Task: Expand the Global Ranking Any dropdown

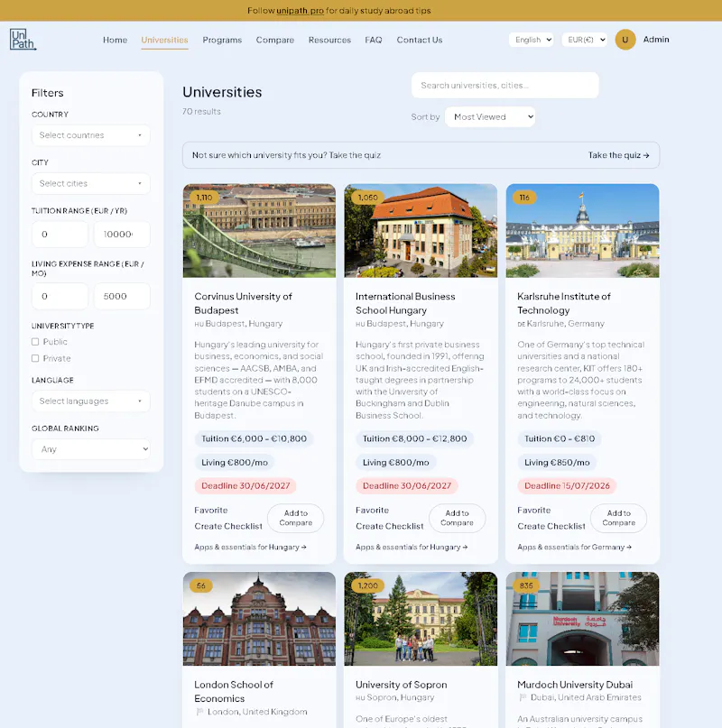Action: click(x=91, y=449)
